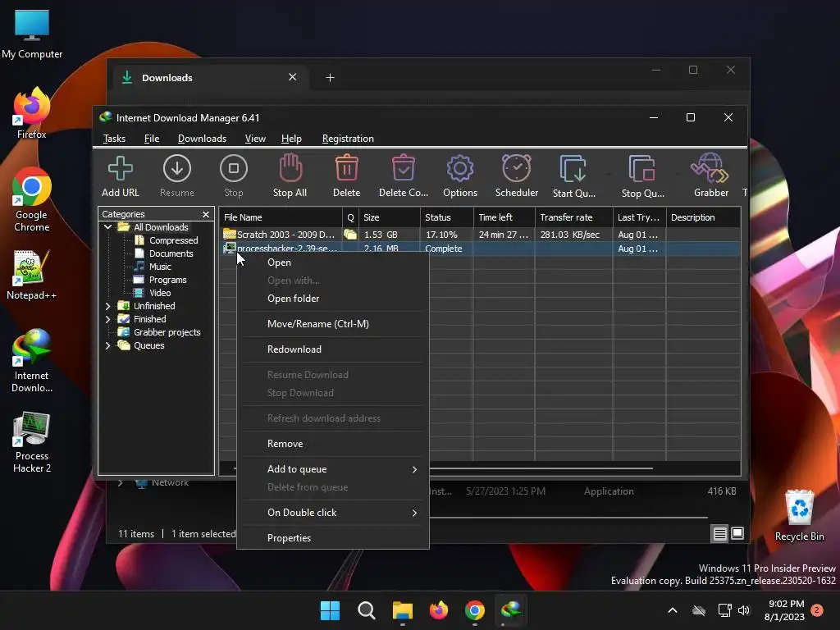Sort by Size column header
The image size is (840, 630).
tap(390, 217)
